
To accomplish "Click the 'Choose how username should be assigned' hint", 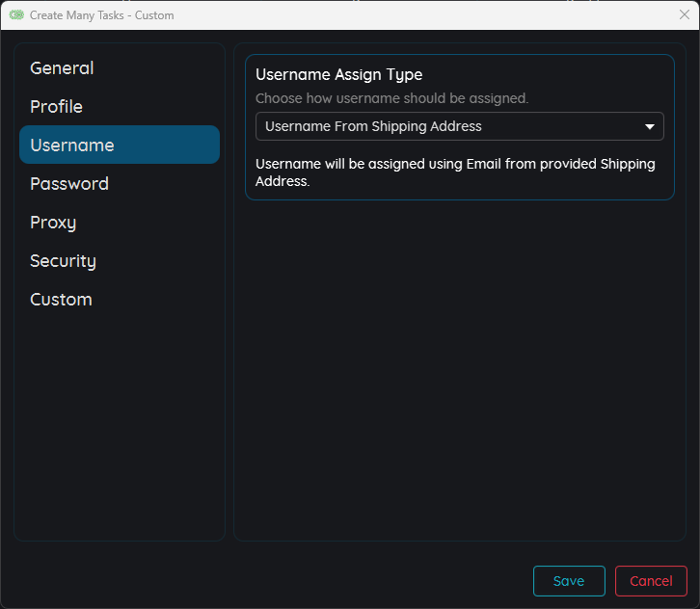I will point(391,98).
